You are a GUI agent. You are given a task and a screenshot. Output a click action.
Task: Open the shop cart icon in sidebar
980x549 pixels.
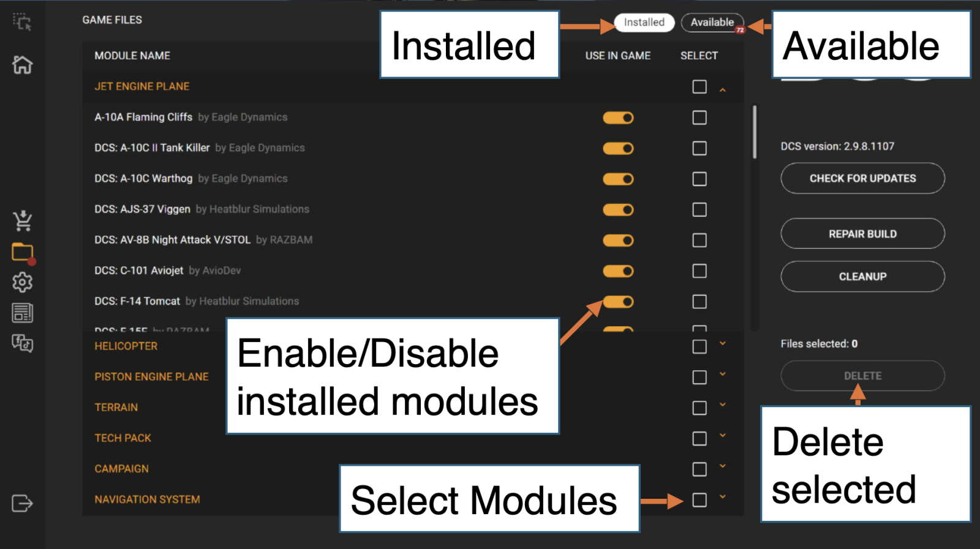point(22,220)
